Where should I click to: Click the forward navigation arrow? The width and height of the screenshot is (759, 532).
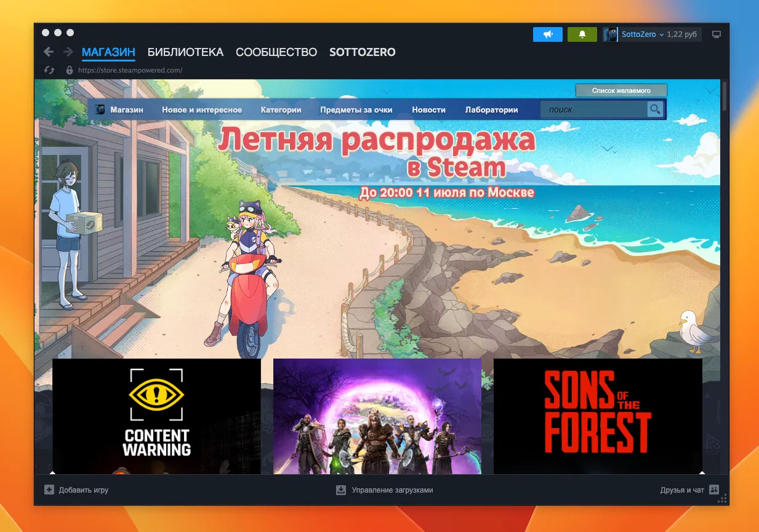point(68,52)
